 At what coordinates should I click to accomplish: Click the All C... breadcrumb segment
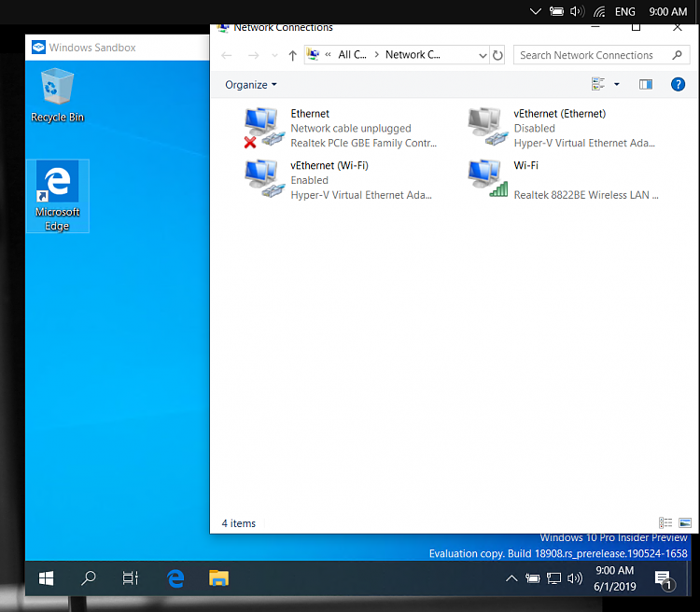(x=351, y=55)
